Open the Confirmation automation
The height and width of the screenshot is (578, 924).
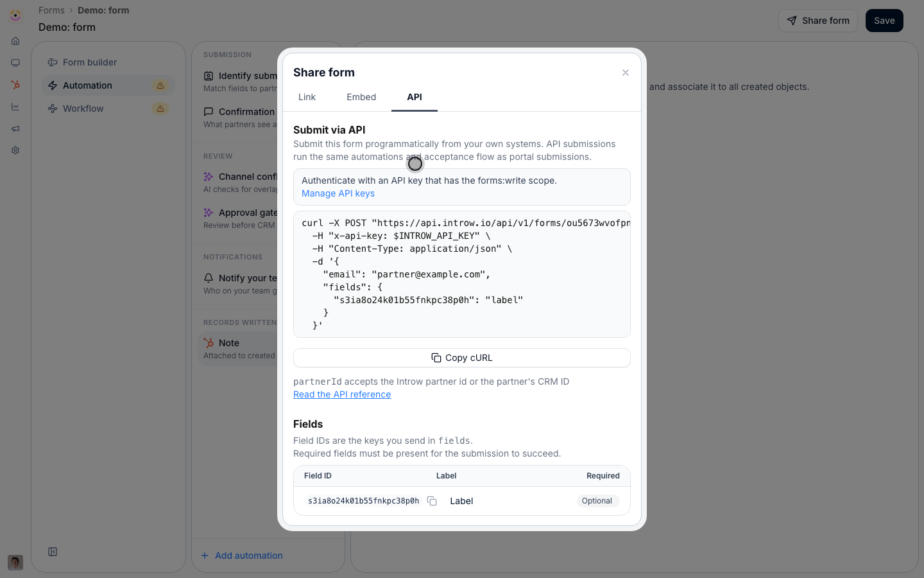pos(237,118)
